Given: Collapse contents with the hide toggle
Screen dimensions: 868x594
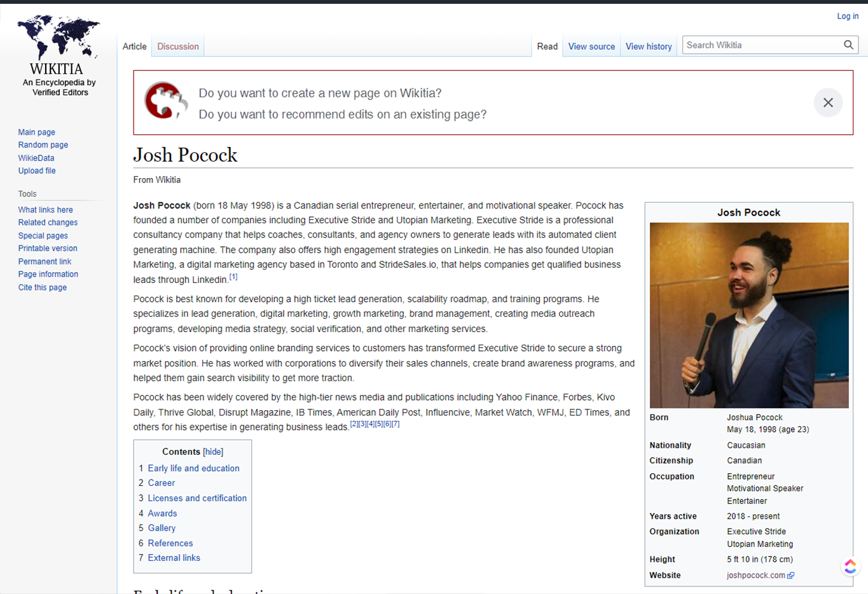Looking at the screenshot, I should pos(213,452).
